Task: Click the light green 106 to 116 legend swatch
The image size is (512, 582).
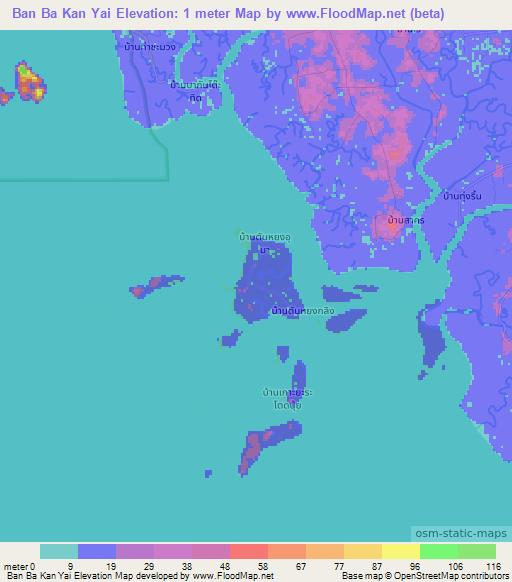Action: coord(477,551)
